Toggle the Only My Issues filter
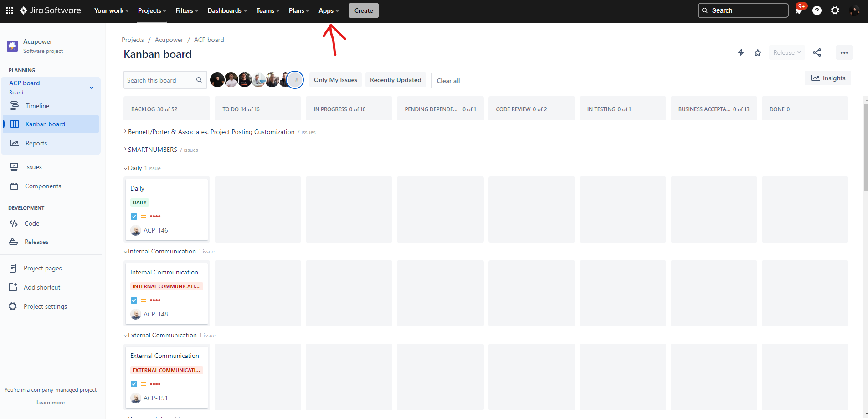 click(335, 80)
